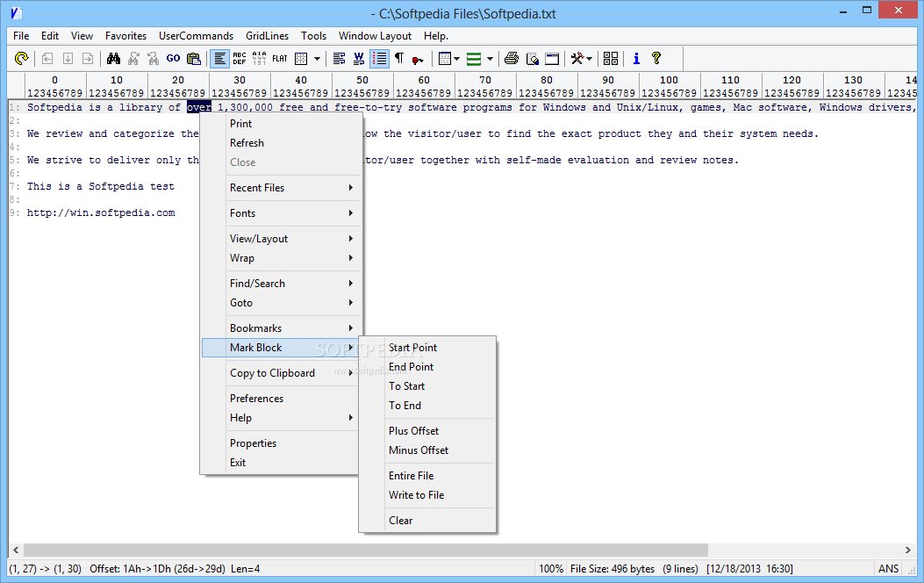The image size is (924, 583).
Task: Select Minus Offset in submenu
Action: coord(428,451)
